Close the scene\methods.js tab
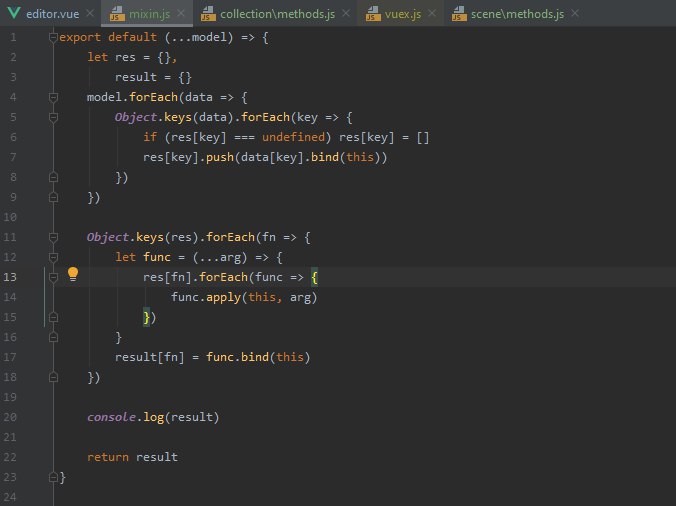676x506 pixels. coord(575,13)
